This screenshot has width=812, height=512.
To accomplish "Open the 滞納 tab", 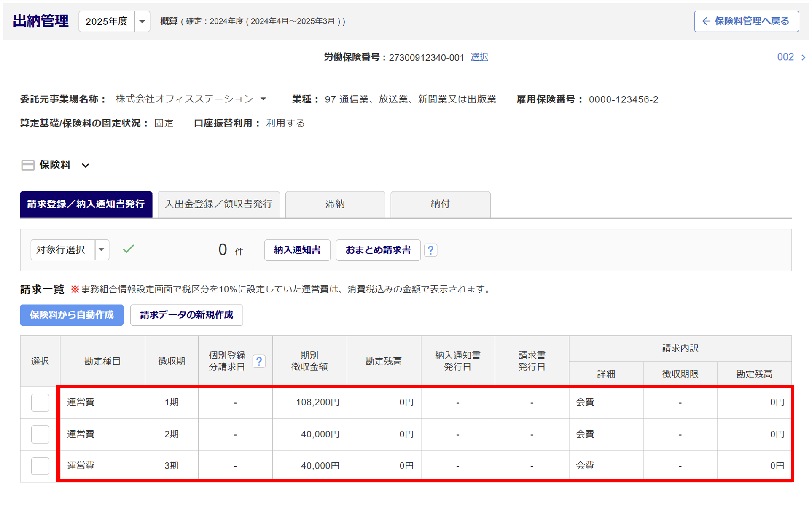I will pyautogui.click(x=335, y=204).
